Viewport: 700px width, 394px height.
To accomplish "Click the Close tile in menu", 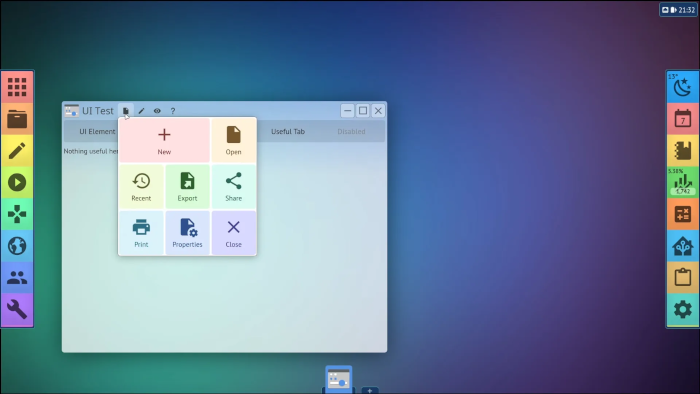I will tap(233, 233).
